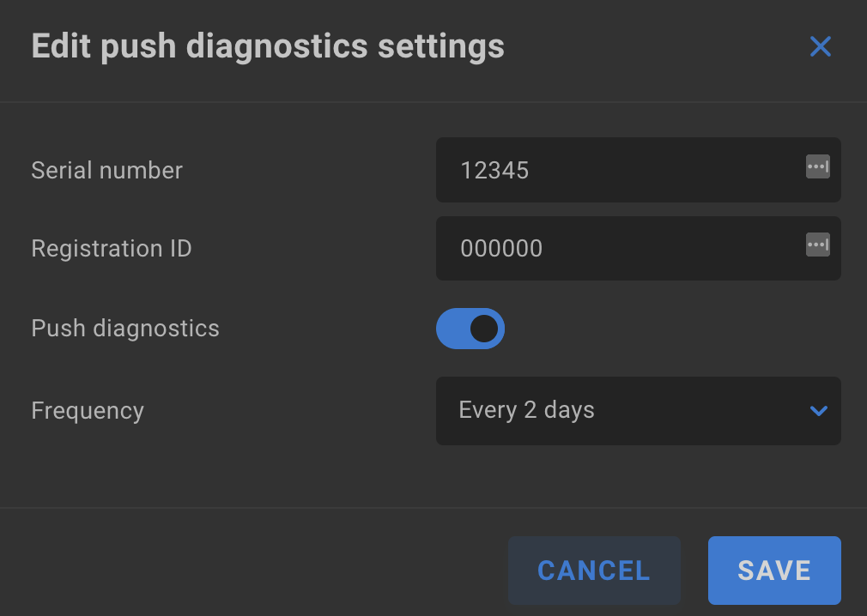867x616 pixels.
Task: Click the Frequency label
Action: click(x=88, y=411)
